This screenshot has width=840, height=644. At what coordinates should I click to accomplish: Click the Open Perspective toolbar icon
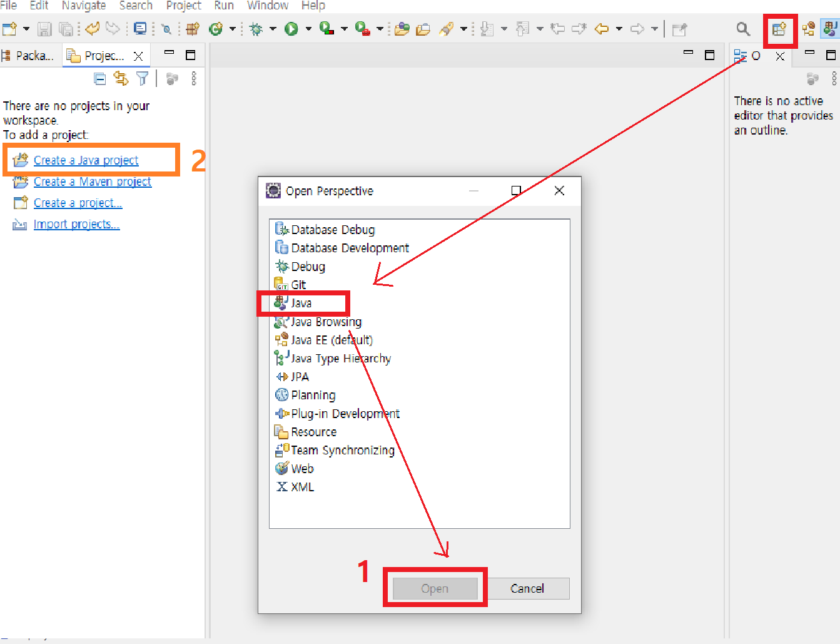(779, 29)
